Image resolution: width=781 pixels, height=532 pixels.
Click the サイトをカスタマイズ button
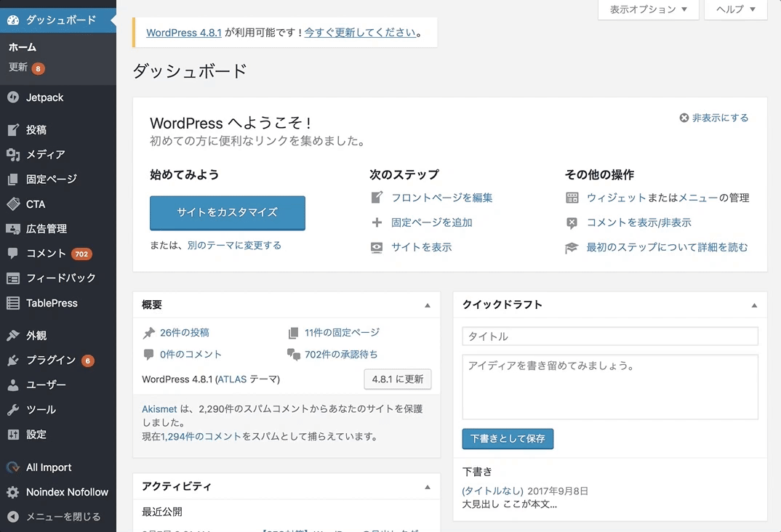228,213
